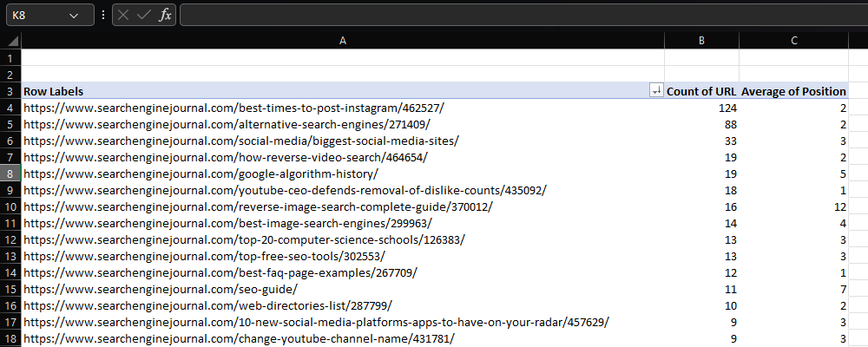868x347 pixels.
Task: Select the Row Labels header cell
Action: click(x=343, y=91)
